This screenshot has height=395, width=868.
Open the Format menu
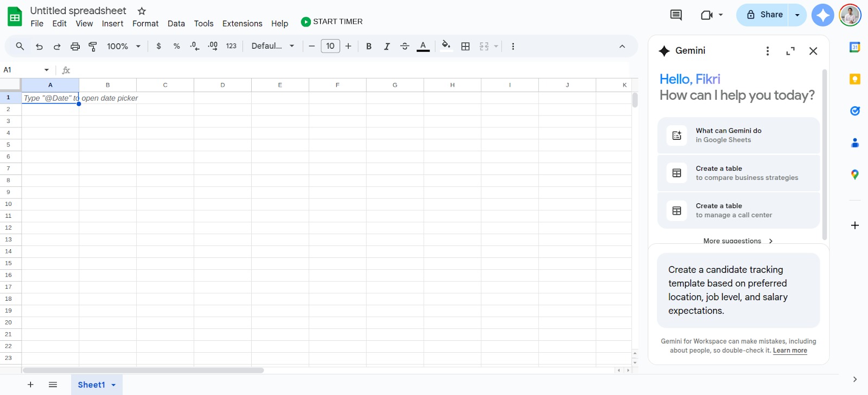(145, 24)
